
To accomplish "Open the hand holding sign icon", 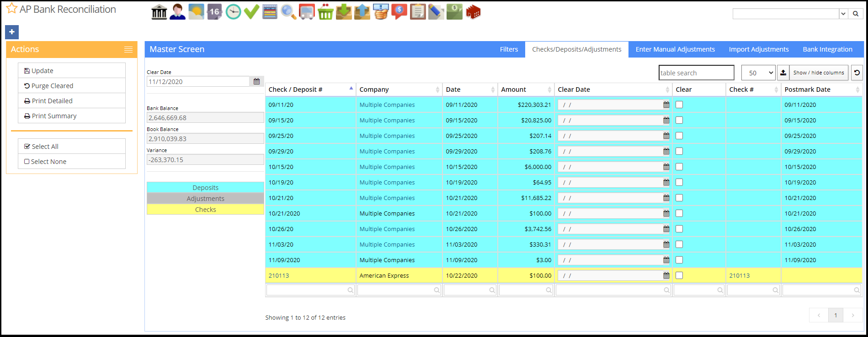I will (x=381, y=12).
